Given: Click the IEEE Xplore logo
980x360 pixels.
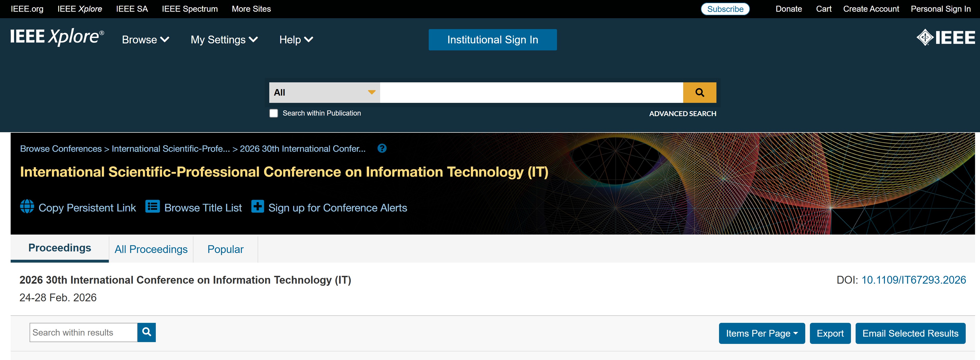Looking at the screenshot, I should [57, 37].
